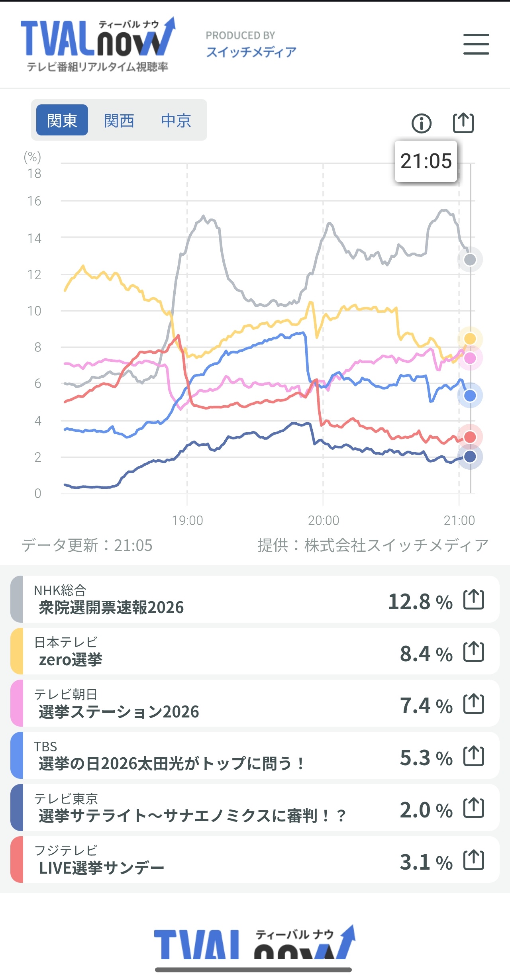
Task: Click the 21:05 time tooltip
Action: pos(426,161)
